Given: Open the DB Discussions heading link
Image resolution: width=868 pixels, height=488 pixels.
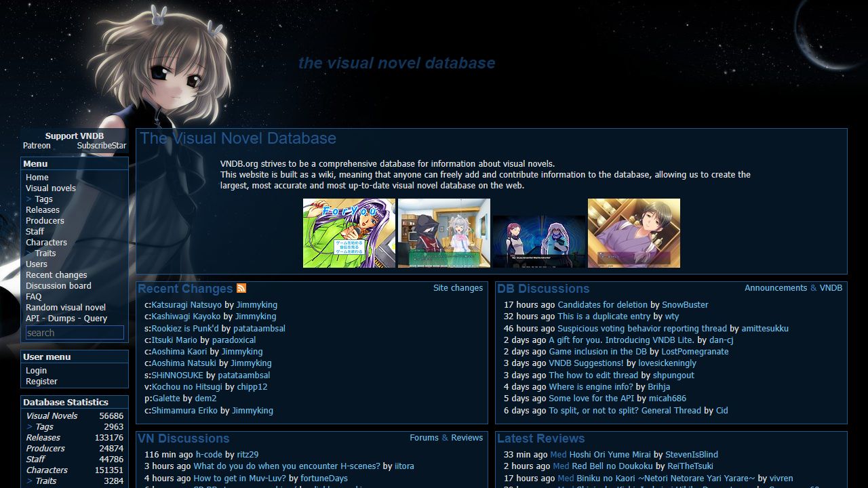Looking at the screenshot, I should tap(543, 289).
